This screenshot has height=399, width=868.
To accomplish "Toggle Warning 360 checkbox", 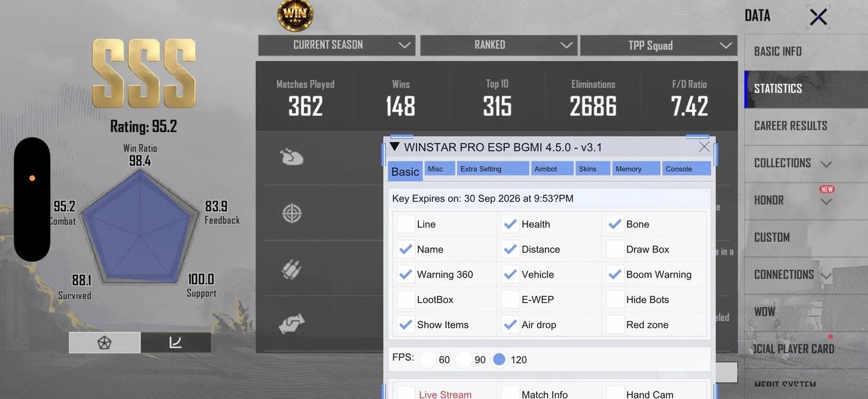I will point(406,274).
